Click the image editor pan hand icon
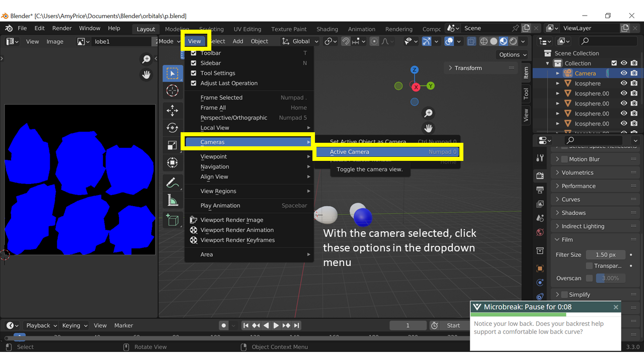 pos(146,75)
